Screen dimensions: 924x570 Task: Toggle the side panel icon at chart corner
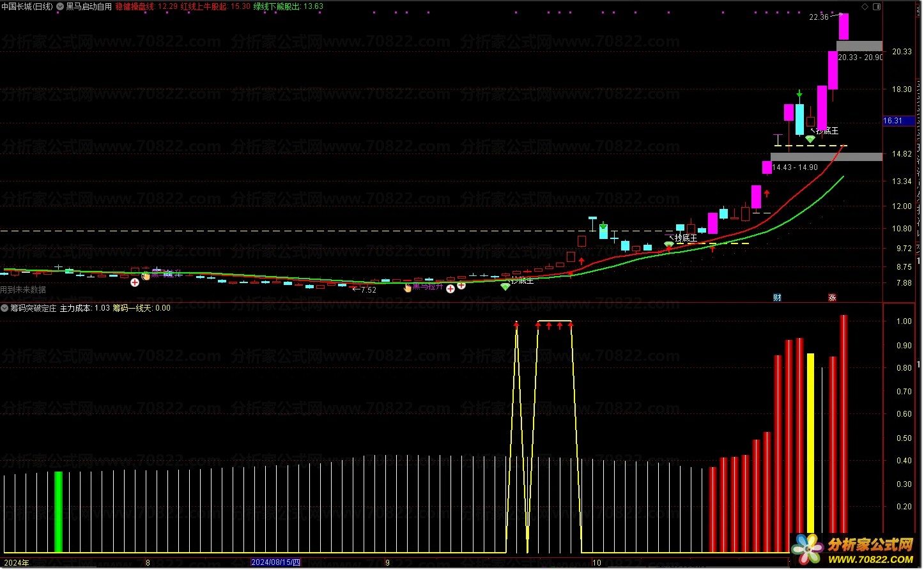877,6
